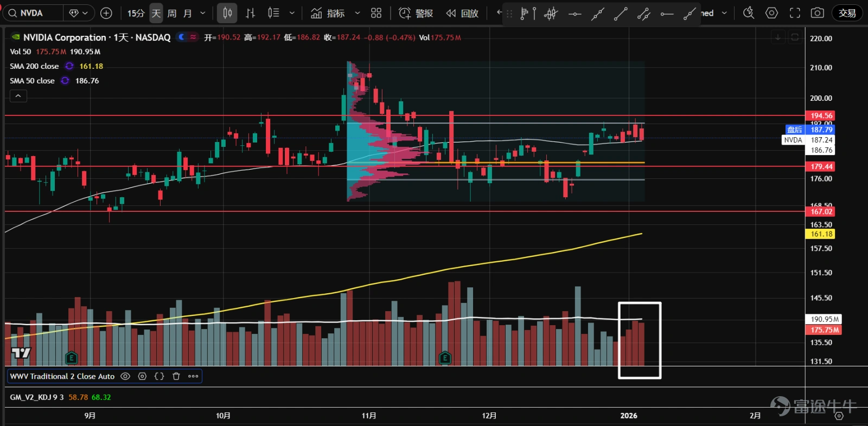
Task: Choose the candlestick chart style
Action: 227,13
